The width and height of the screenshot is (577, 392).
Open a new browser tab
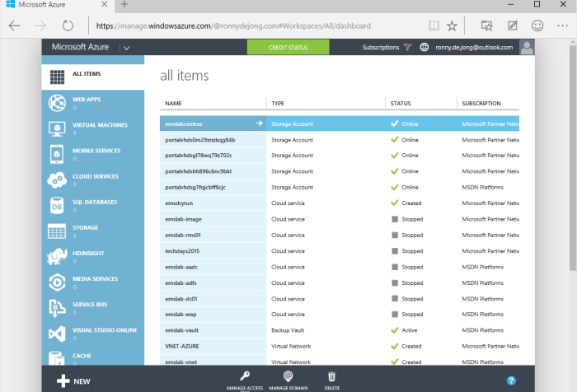[x=124, y=6]
